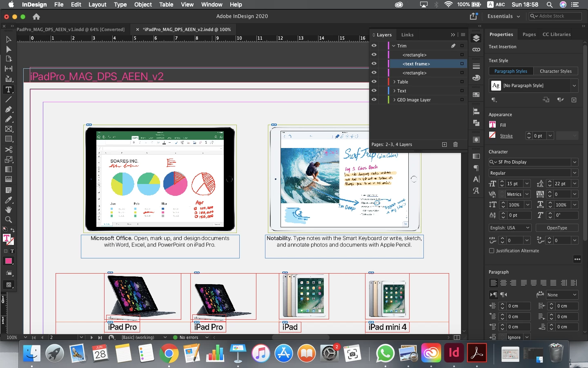
Task: Select the Direct Selection tool
Action: coord(8,49)
